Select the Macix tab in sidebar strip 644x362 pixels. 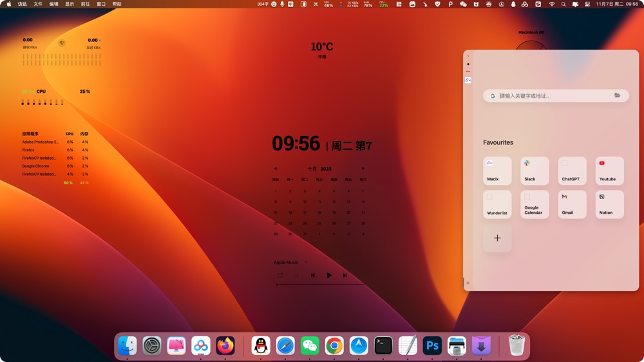(x=468, y=80)
